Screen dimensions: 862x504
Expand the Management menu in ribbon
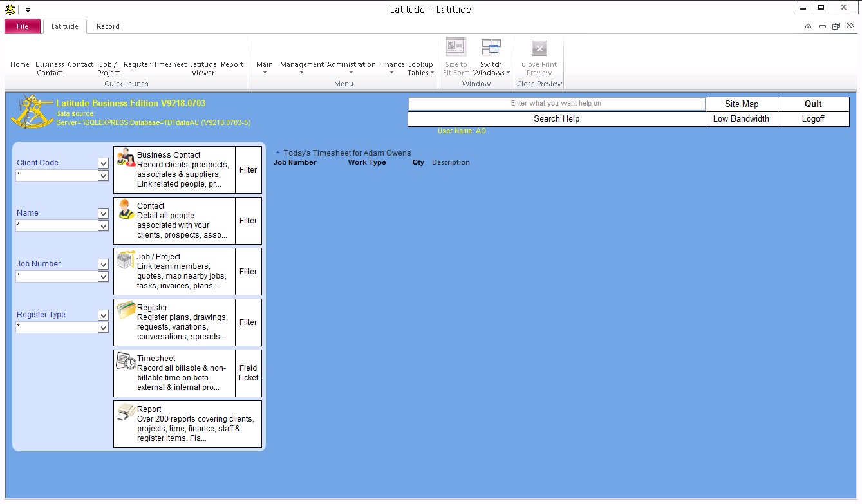[x=301, y=68]
